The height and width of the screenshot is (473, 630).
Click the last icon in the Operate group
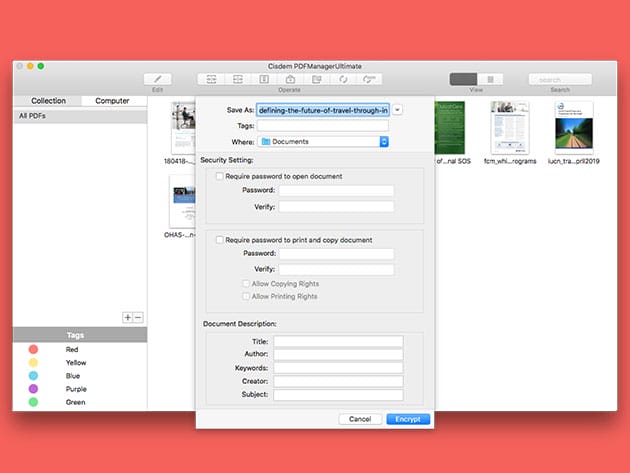[x=370, y=79]
